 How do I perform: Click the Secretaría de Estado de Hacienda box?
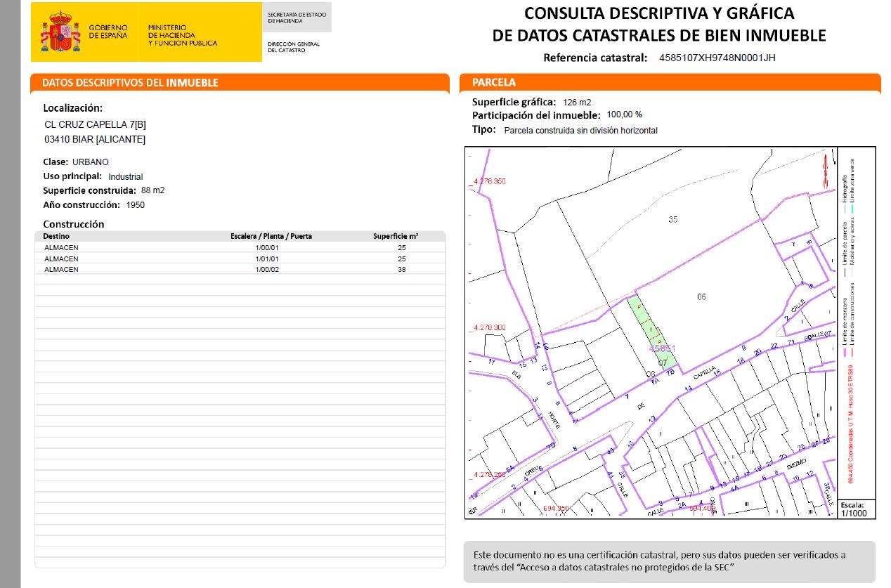tap(297, 18)
